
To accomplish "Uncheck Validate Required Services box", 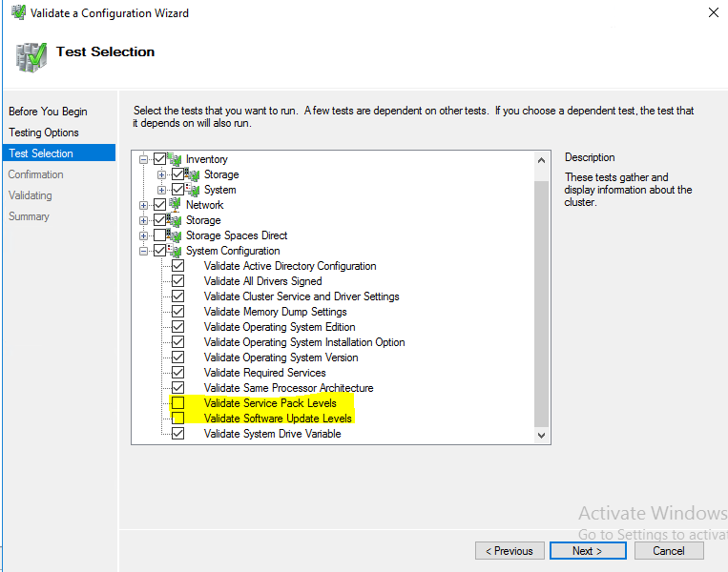I will (177, 373).
